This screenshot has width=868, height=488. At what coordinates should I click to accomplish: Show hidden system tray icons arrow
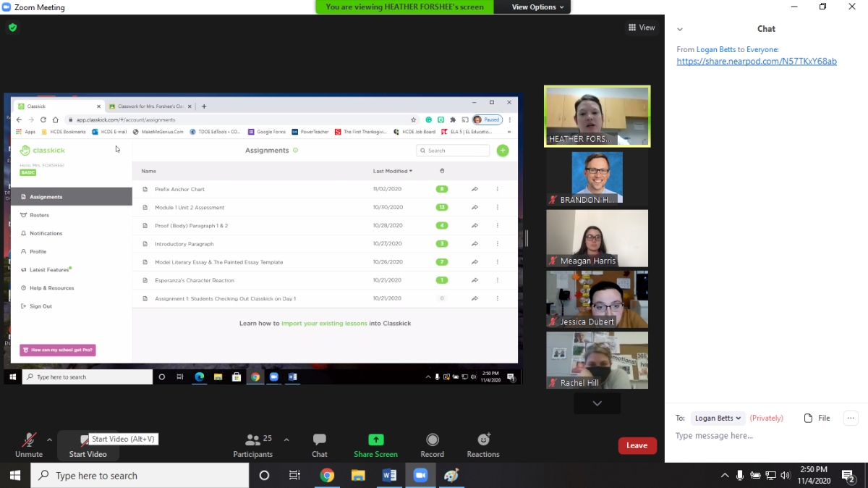pyautogui.click(x=725, y=476)
